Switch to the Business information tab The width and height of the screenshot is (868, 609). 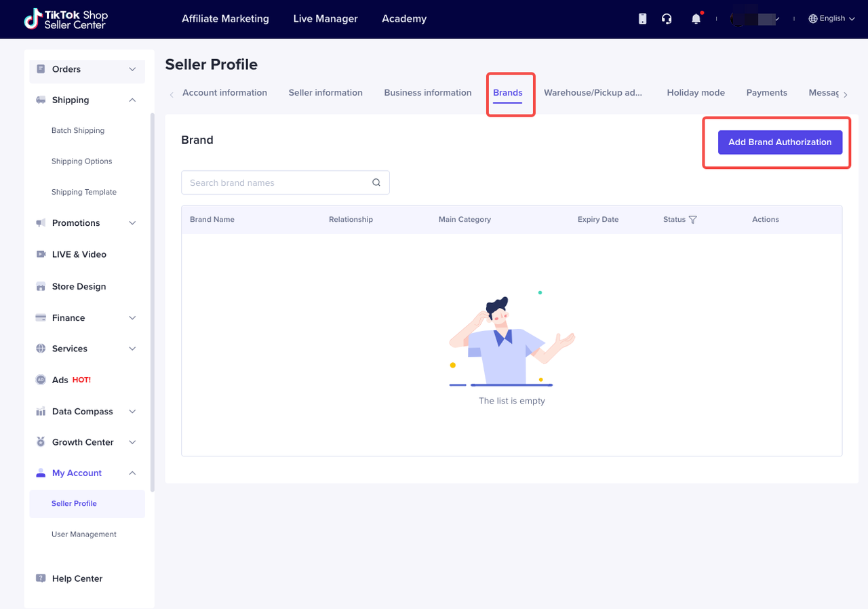coord(428,93)
